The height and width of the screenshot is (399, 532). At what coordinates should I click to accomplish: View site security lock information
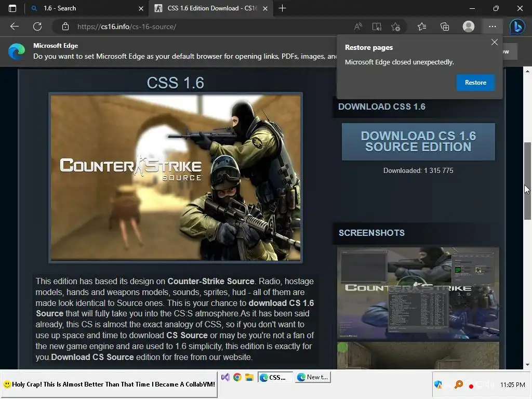pos(65,26)
